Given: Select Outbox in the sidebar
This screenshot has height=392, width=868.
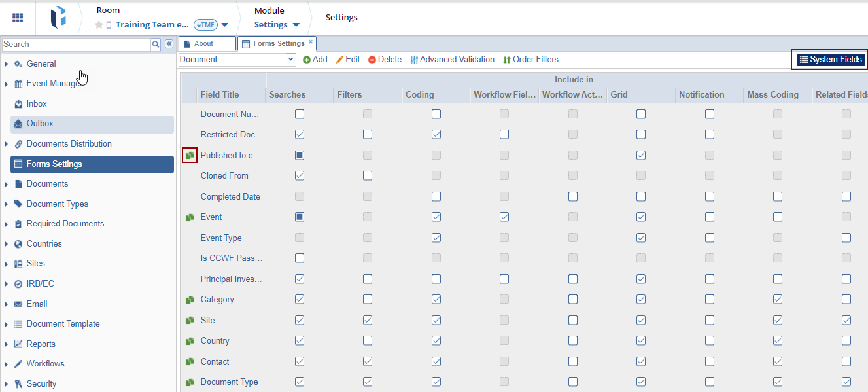Looking at the screenshot, I should click(40, 124).
